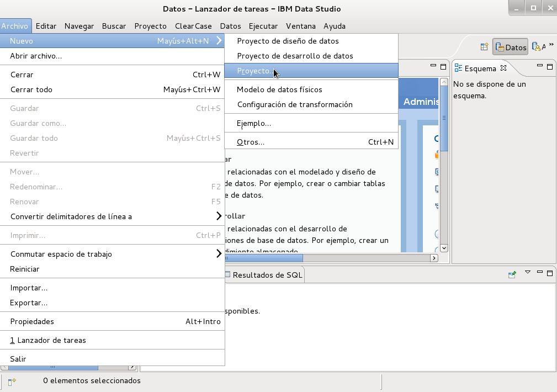The width and height of the screenshot is (557, 392).
Task: Open view menu triangle in Resultados panel
Action: [528, 272]
